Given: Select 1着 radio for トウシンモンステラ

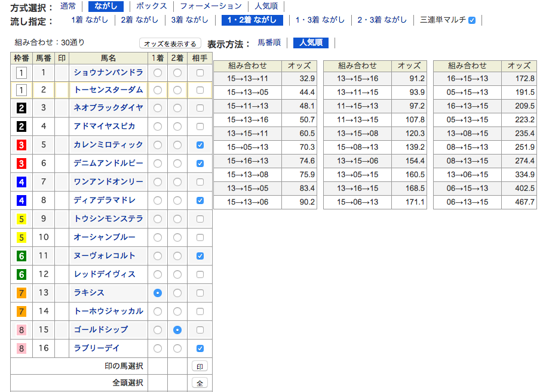Looking at the screenshot, I should 158,219.
